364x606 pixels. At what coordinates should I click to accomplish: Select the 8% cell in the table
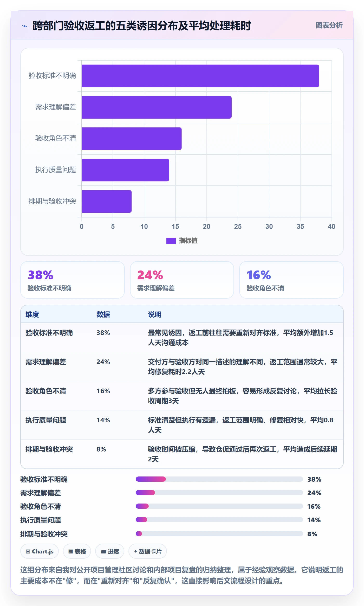tap(101, 449)
